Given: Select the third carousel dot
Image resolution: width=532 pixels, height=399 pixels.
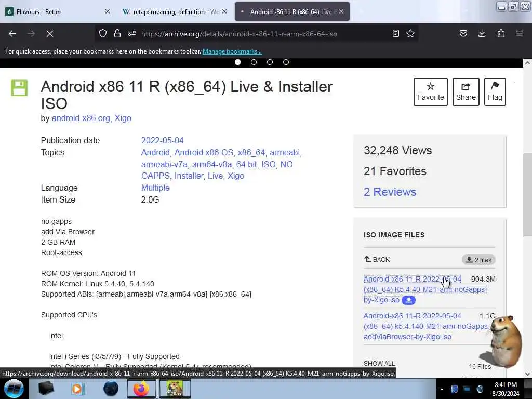Looking at the screenshot, I should (x=270, y=62).
